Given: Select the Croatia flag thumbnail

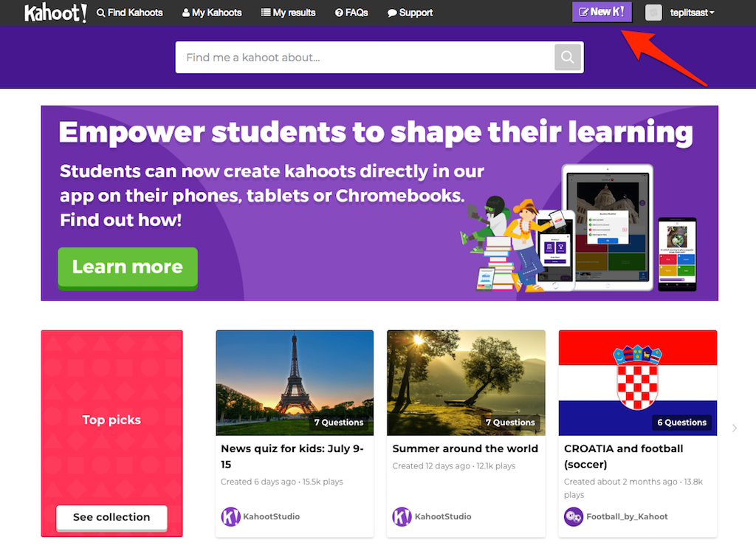Looking at the screenshot, I should click(637, 383).
